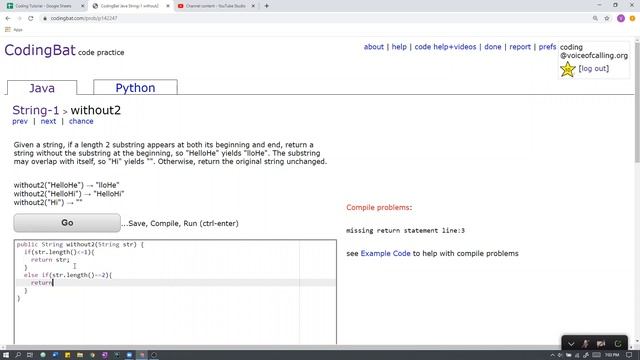This screenshot has height=360, width=640.
Task: Click the 'Compile problems:' heading
Action: (379, 207)
